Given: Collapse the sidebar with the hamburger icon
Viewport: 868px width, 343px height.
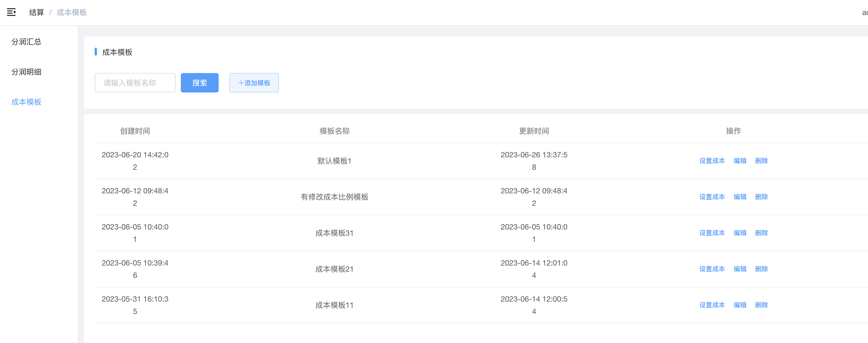Looking at the screenshot, I should (11, 12).
